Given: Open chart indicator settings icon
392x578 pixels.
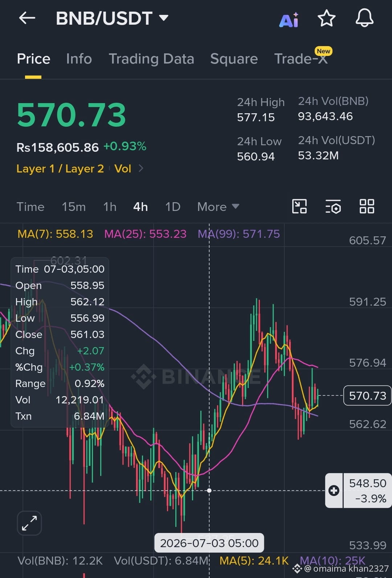Looking at the screenshot, I should pyautogui.click(x=333, y=206).
